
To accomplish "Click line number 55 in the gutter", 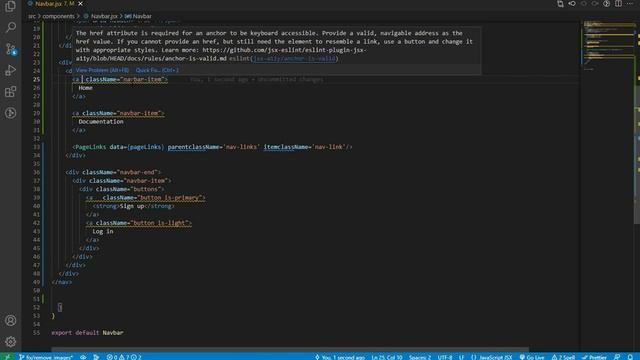I will pyautogui.click(x=37, y=333).
